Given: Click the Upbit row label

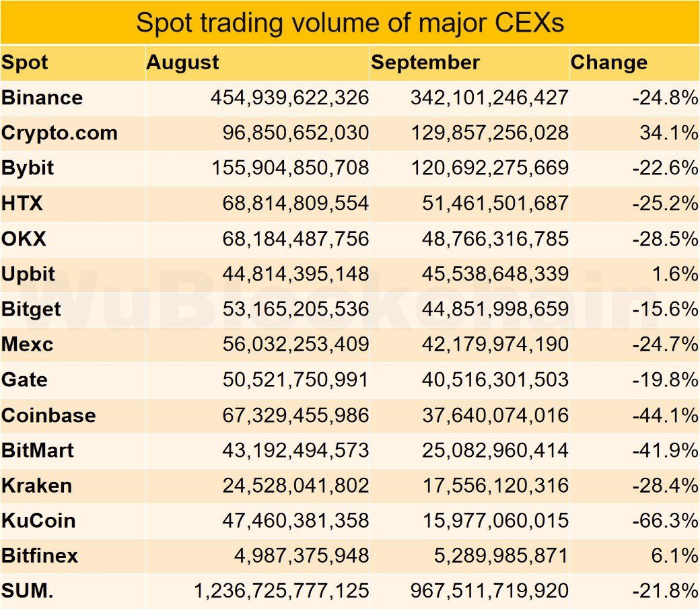Looking at the screenshot, I should click(x=28, y=274).
